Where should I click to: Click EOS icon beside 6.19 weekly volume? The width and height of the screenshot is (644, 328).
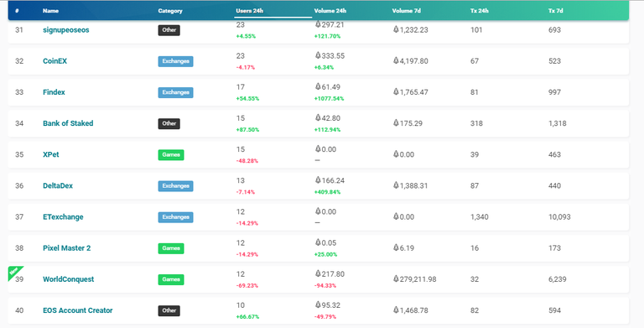pyautogui.click(x=396, y=247)
